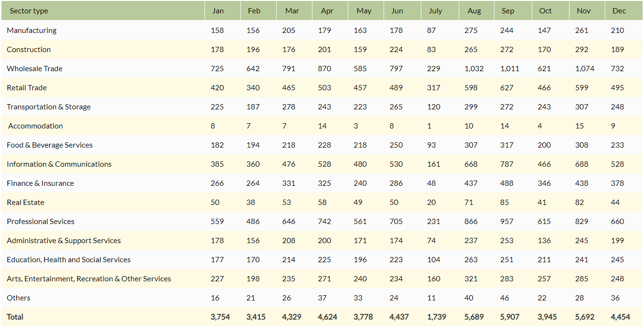Select Information & Communications September value 787
This screenshot has width=644, height=331.
coord(507,164)
